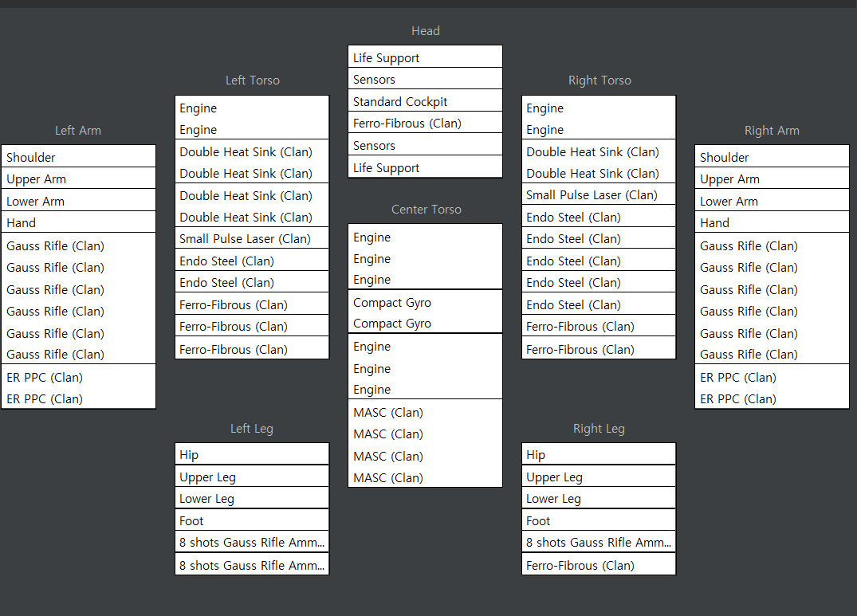The image size is (857, 616).
Task: Click the Center Torso section heading
Action: [x=426, y=209]
